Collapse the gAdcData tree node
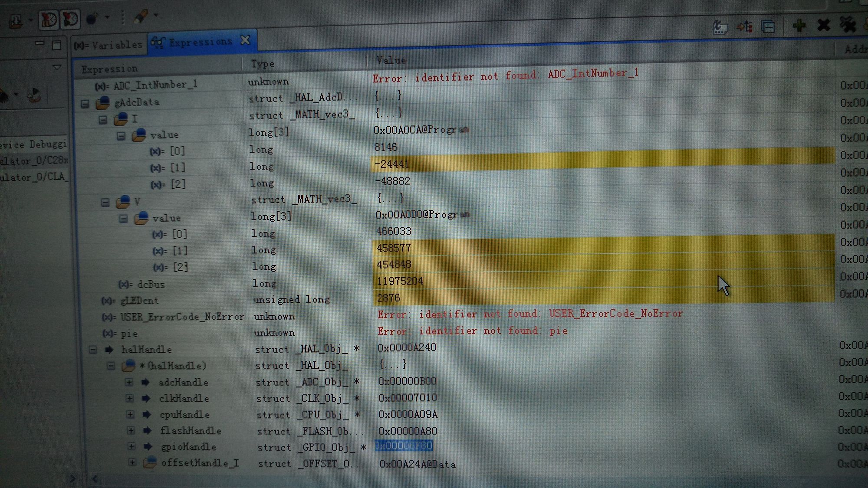 85,104
